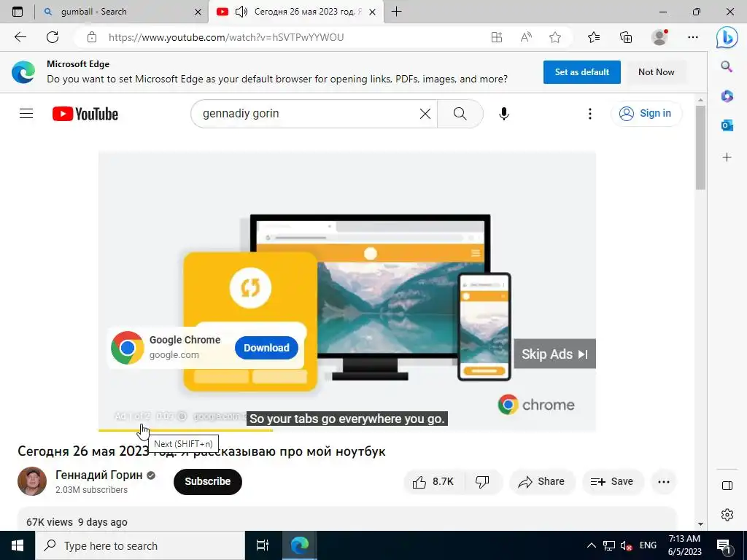Open more actions ellipsis under video
The image size is (747, 560).
point(664,482)
